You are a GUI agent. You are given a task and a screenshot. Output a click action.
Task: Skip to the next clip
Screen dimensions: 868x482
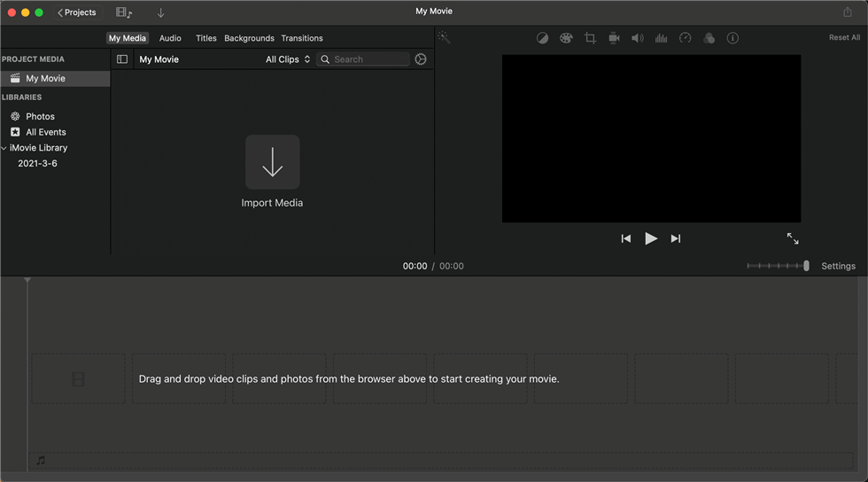(675, 238)
